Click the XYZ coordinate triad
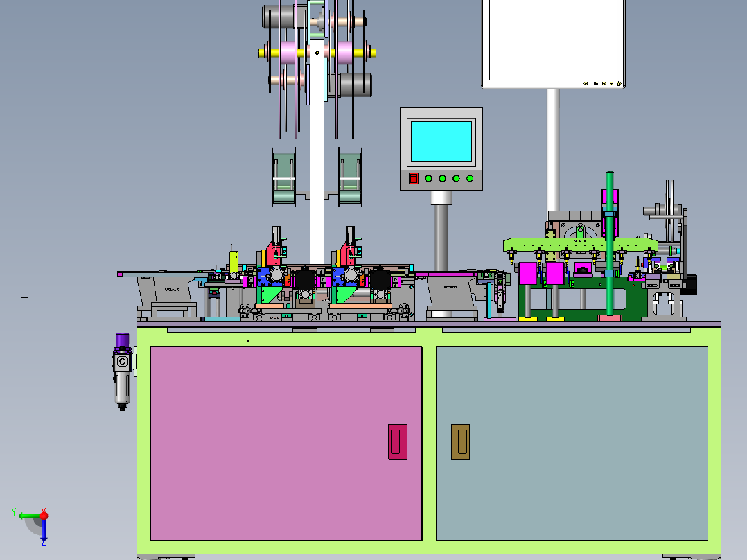747x560 pixels. (x=33, y=525)
